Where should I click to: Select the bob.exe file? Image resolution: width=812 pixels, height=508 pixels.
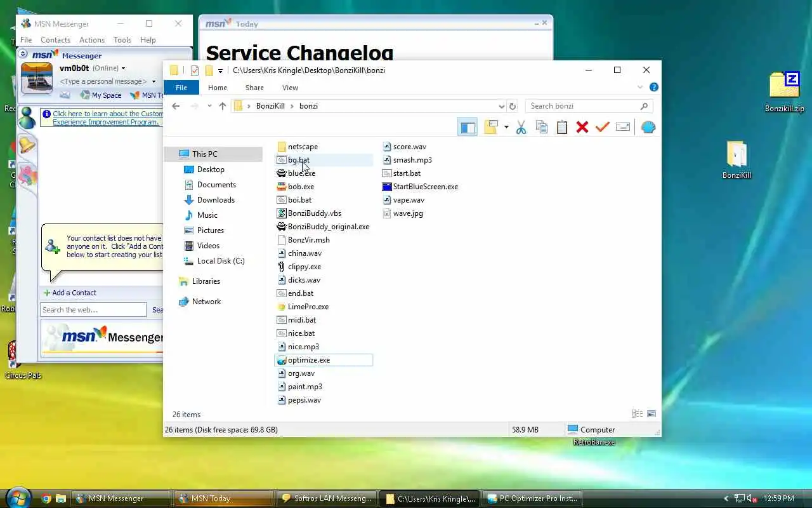[301, 187]
